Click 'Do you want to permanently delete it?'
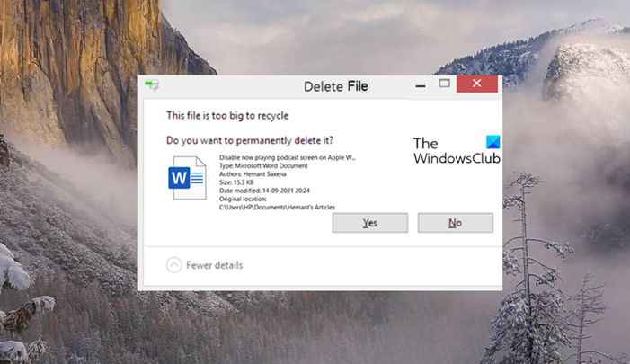Screen dimensions: 630x364 pos(250,140)
